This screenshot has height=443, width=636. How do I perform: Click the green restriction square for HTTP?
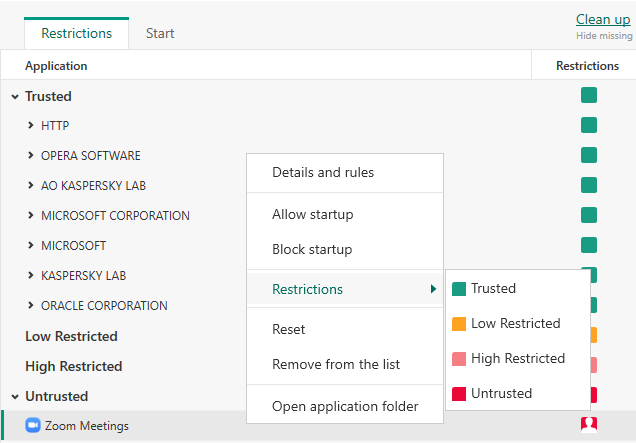click(x=589, y=125)
